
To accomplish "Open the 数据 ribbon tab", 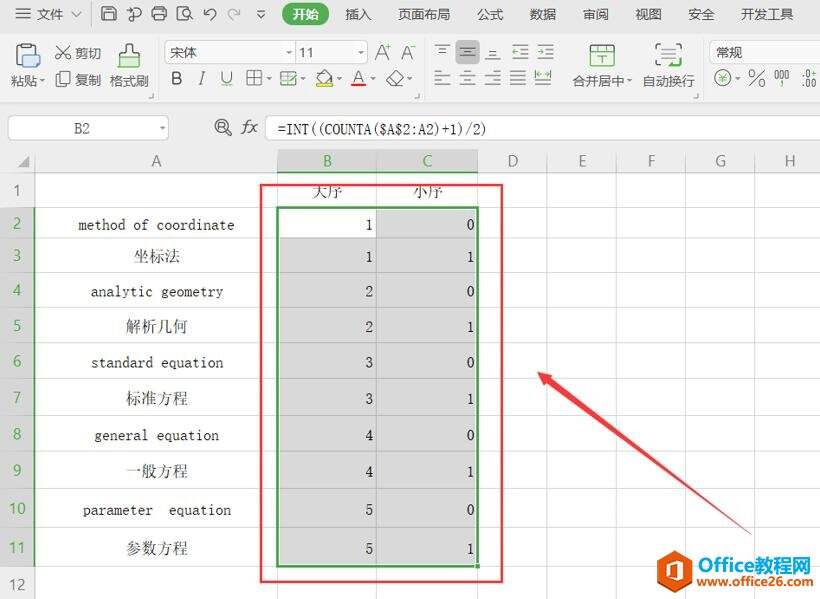I will coord(542,14).
